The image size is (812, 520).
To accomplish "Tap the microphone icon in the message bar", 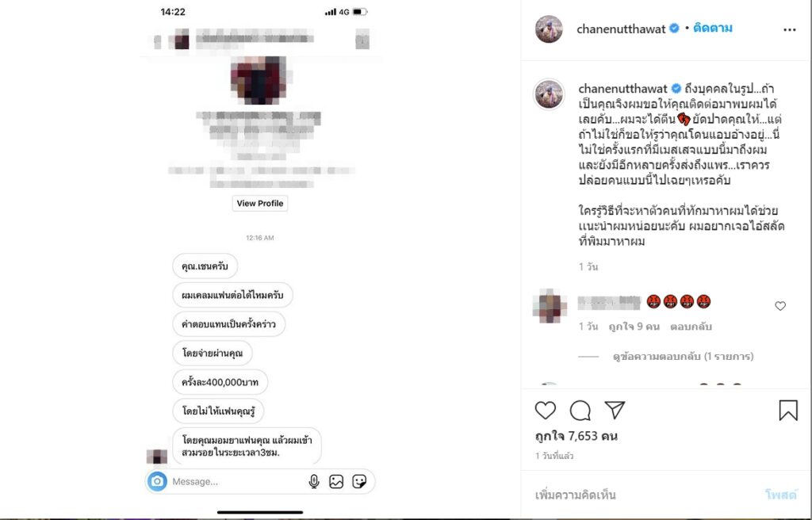I will coord(314,481).
